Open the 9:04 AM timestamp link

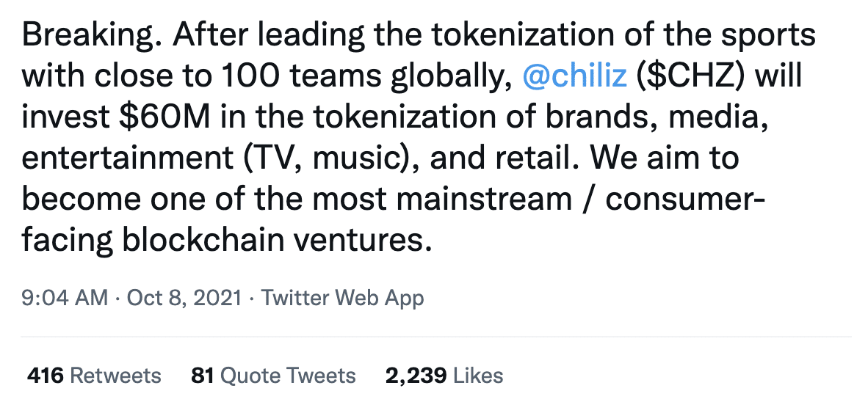click(64, 298)
